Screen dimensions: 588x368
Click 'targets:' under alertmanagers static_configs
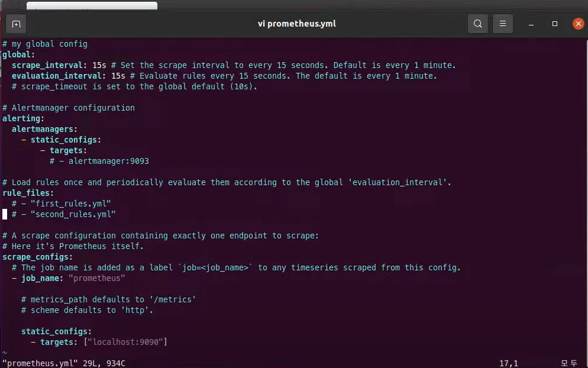pos(68,150)
